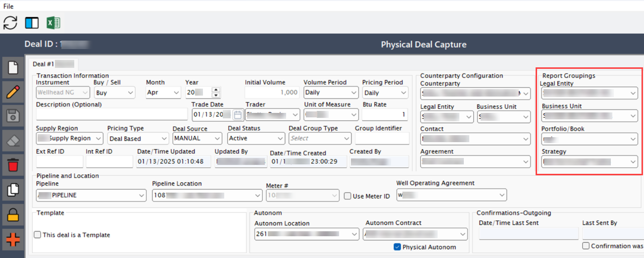Viewport: 644px width, 258px height.
Task: Select the Deal #1 tab
Action: 53,64
